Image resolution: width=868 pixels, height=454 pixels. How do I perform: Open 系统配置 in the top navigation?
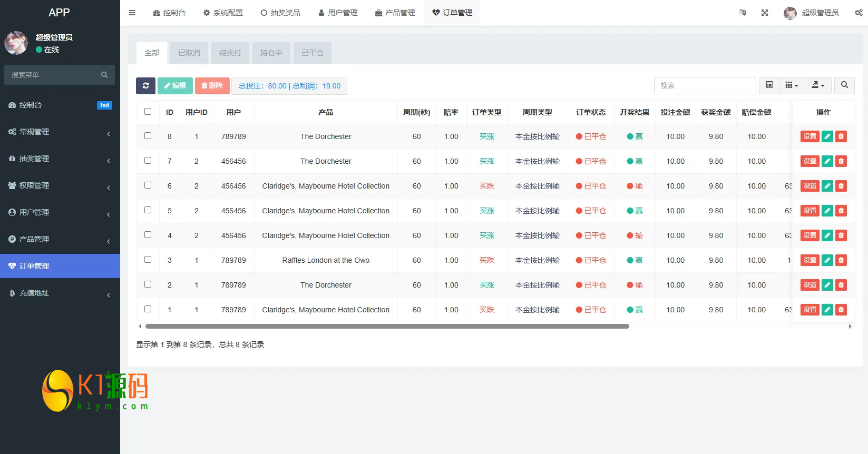(x=223, y=13)
